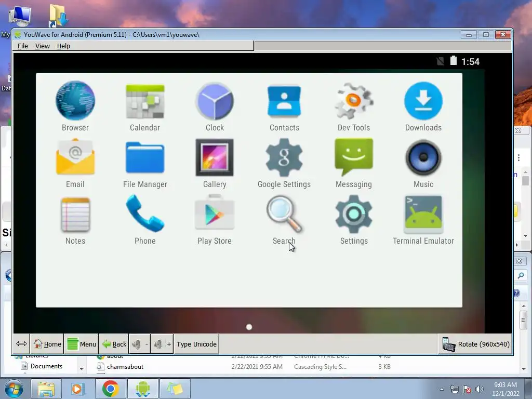Launch Terminal Emulator

pos(423,220)
